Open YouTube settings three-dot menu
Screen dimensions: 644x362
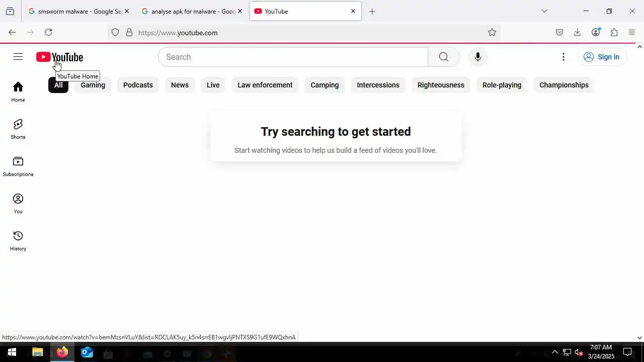coord(563,57)
